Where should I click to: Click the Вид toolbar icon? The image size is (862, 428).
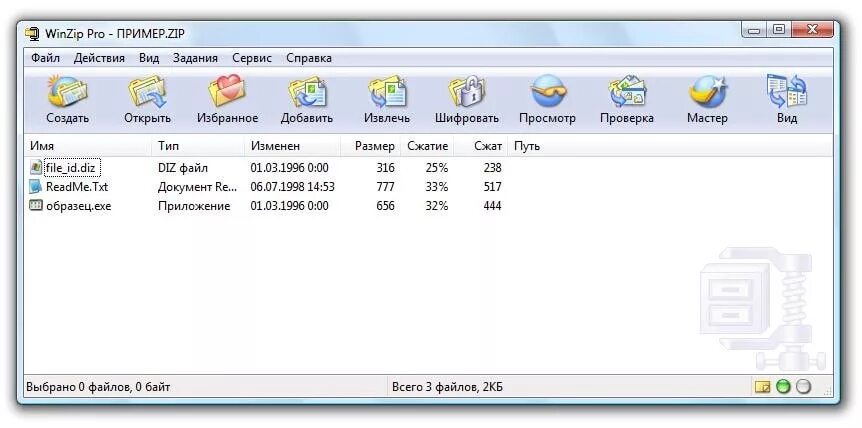[x=787, y=91]
